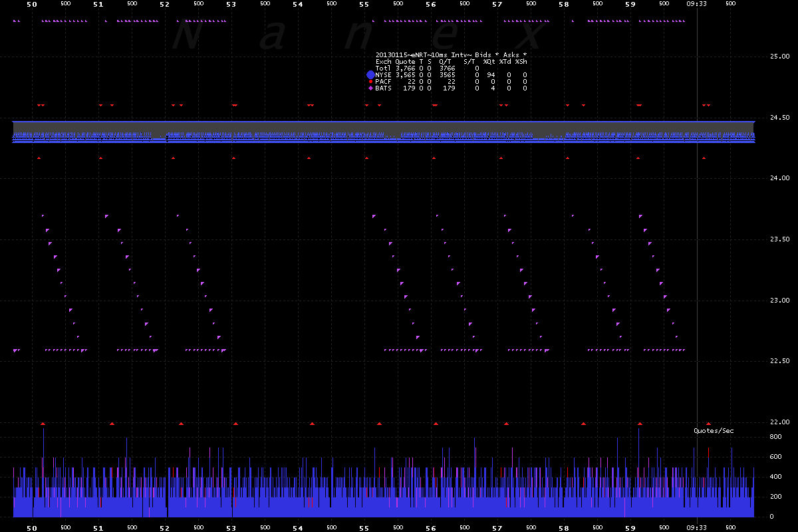Screen dimensions: 798x532
Task: Click second 50 on the top time axis
Action: pyautogui.click(x=31, y=4)
